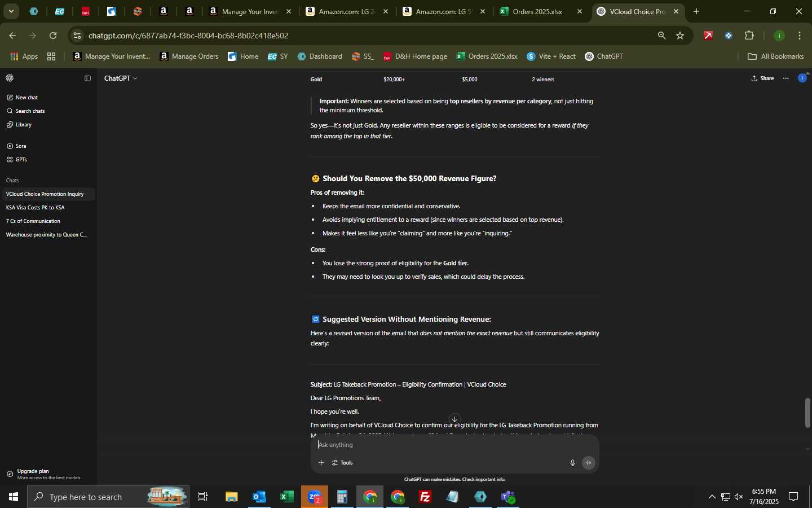The image size is (812, 508).
Task: Open the VCloud Choice Promotion Inquiry chat
Action: pos(48,194)
